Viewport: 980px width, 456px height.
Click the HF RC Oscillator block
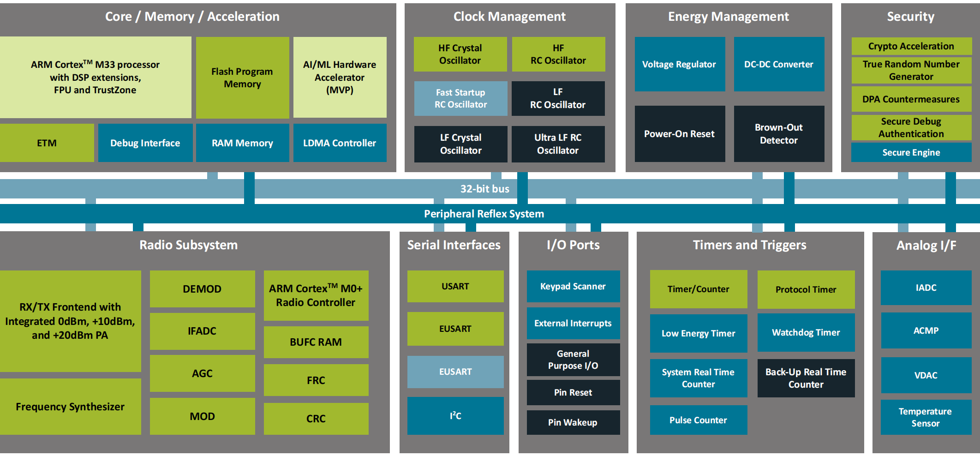[558, 54]
